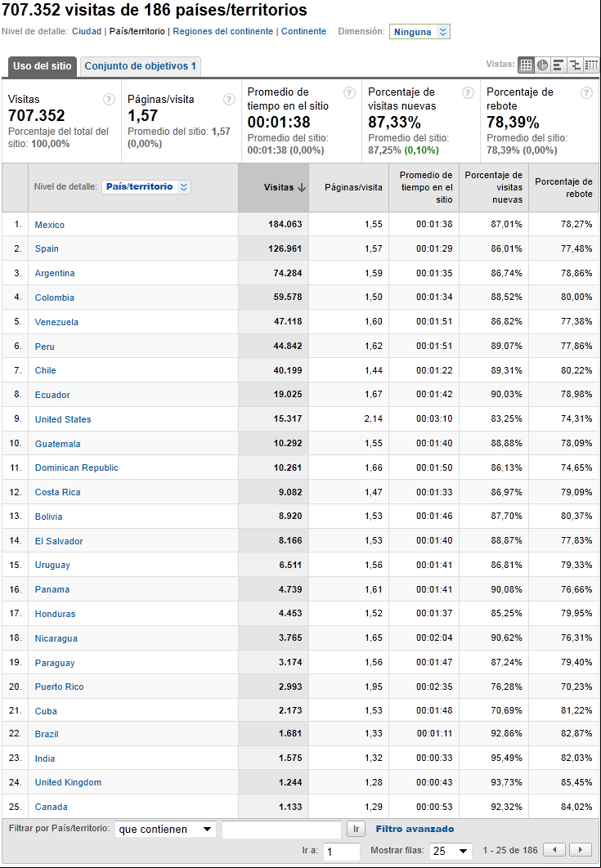The image size is (601, 868).
Task: Switch to horizontal bar performance view
Action: coord(558,65)
